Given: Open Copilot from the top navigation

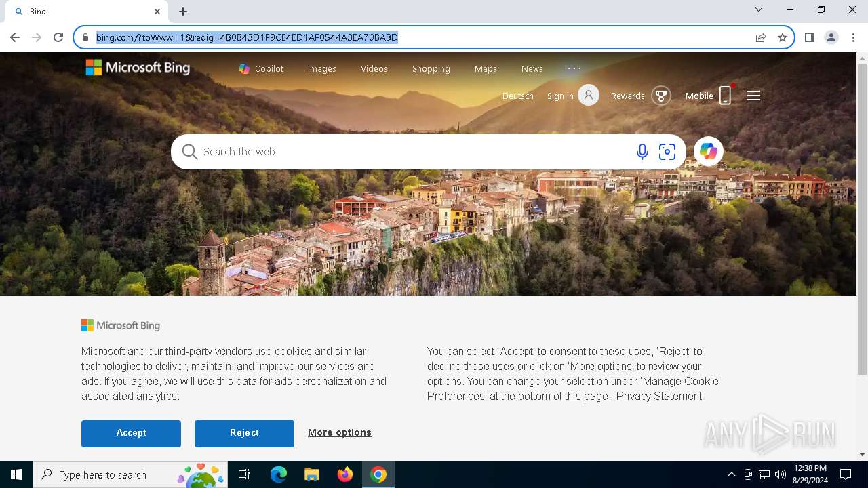Looking at the screenshot, I should 261,68.
